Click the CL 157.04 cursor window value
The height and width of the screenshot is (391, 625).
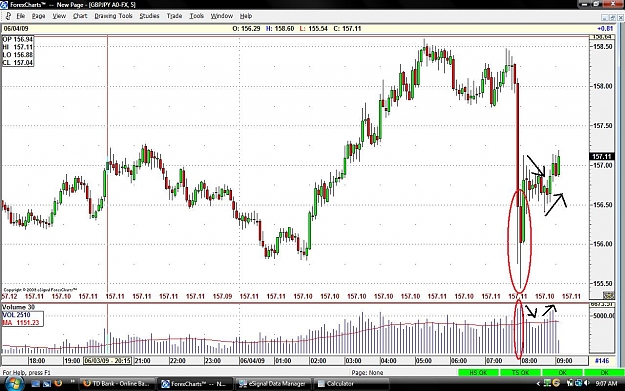pyautogui.click(x=18, y=63)
